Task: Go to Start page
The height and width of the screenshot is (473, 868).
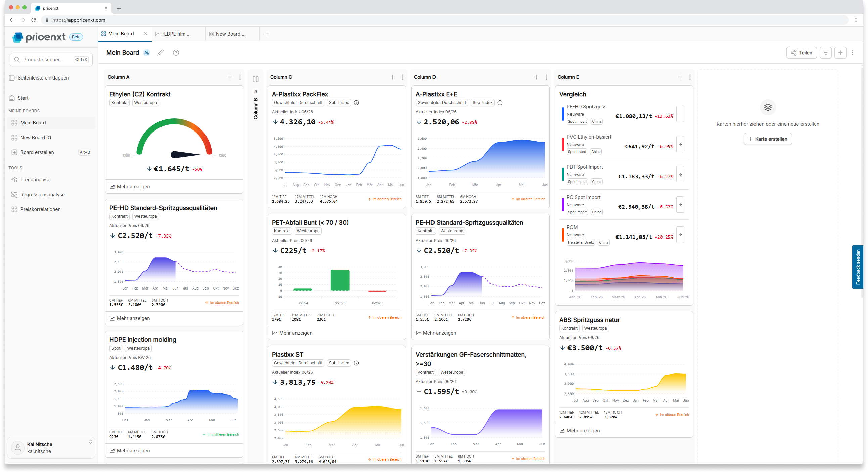Action: (x=23, y=98)
